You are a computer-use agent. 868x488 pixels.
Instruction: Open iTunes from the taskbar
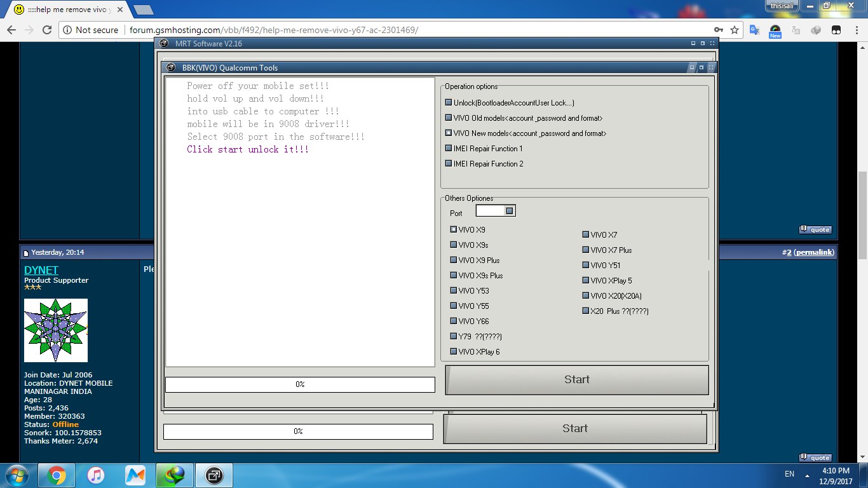96,475
